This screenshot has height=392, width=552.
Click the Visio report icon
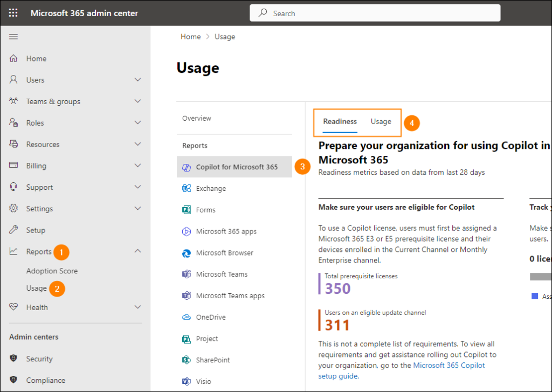point(186,381)
